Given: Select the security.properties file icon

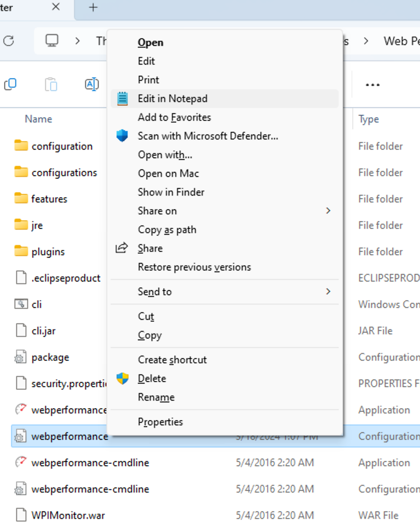Looking at the screenshot, I should click(21, 383).
